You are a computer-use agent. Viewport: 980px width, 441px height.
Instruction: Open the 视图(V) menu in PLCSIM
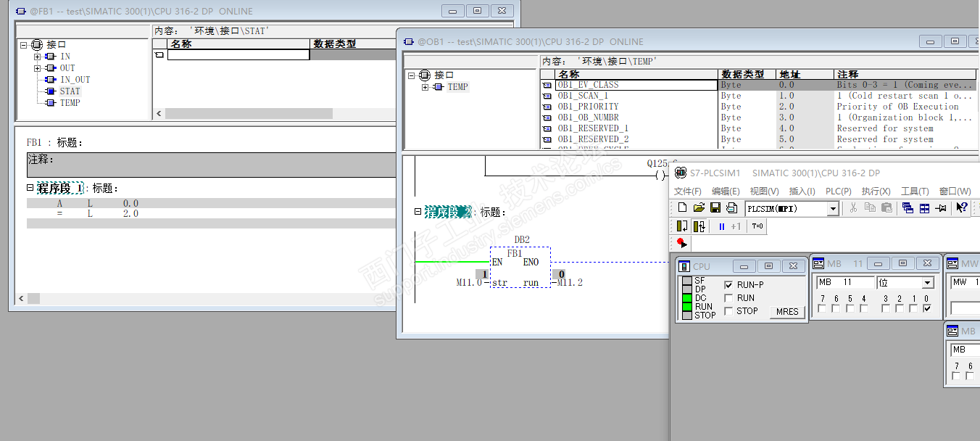tap(764, 191)
